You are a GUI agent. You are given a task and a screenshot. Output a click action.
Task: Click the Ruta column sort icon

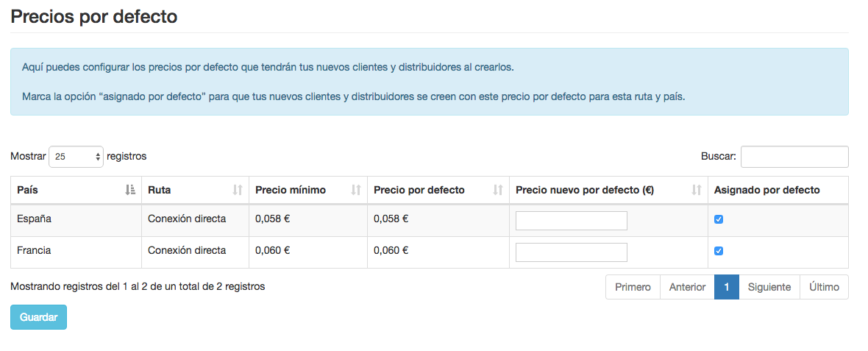click(238, 190)
